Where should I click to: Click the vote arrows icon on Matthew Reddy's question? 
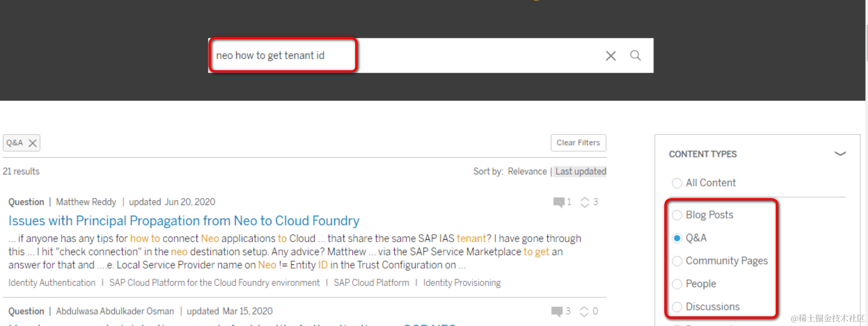click(x=585, y=202)
